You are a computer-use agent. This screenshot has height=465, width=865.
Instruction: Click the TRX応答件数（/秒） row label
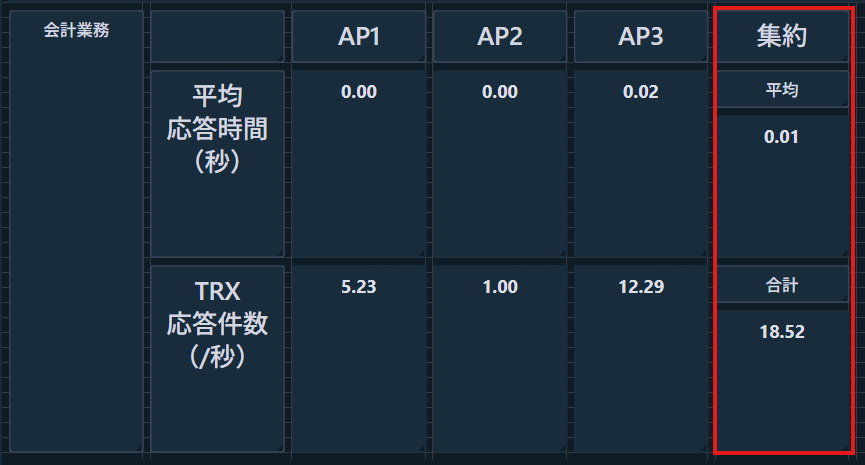(217, 324)
